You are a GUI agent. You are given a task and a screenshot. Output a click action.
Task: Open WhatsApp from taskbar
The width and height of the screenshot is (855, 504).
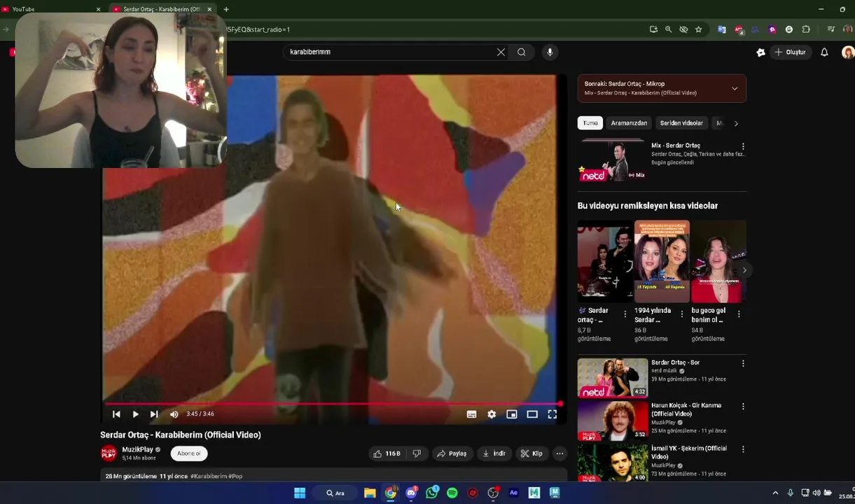click(x=431, y=493)
